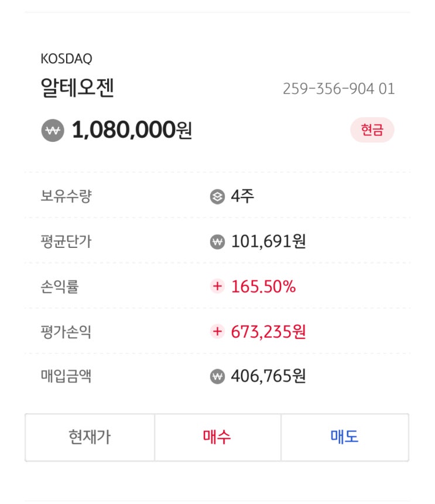The image size is (435, 504).
Task: Click the 406,765원 purchase amount value
Action: (268, 376)
